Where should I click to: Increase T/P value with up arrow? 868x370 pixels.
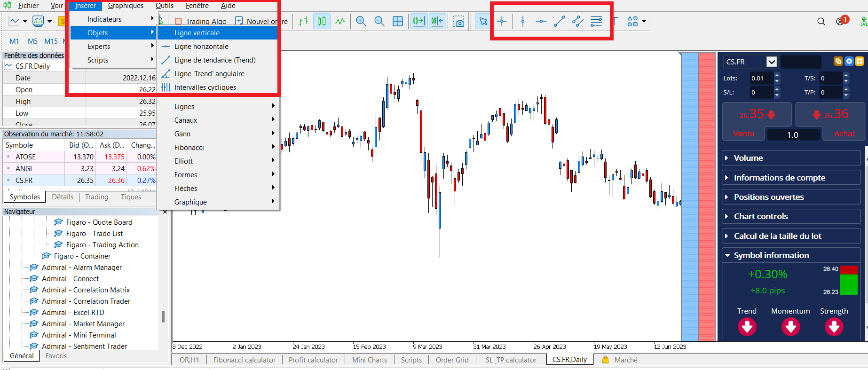point(846,89)
